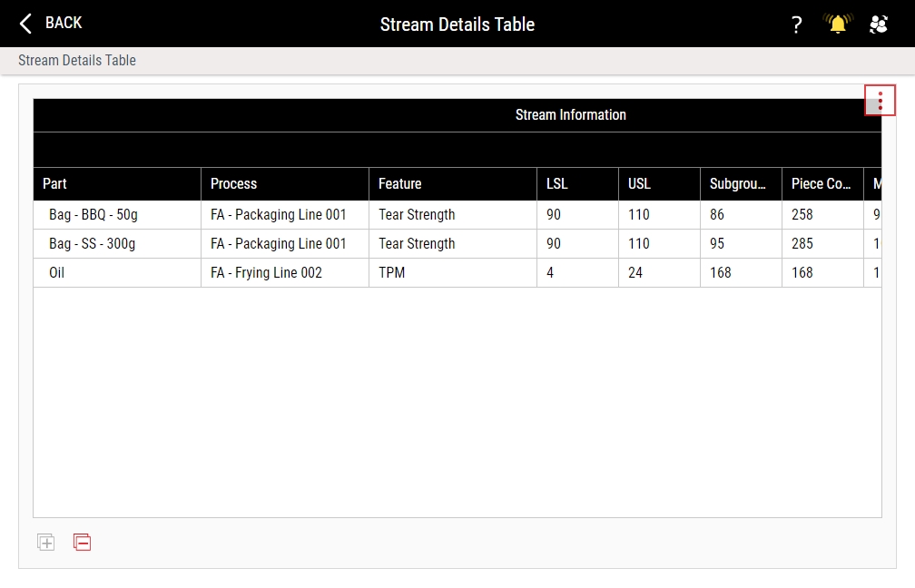Image resolution: width=915 pixels, height=588 pixels.
Task: Open the three-dot table options menu
Action: click(880, 101)
